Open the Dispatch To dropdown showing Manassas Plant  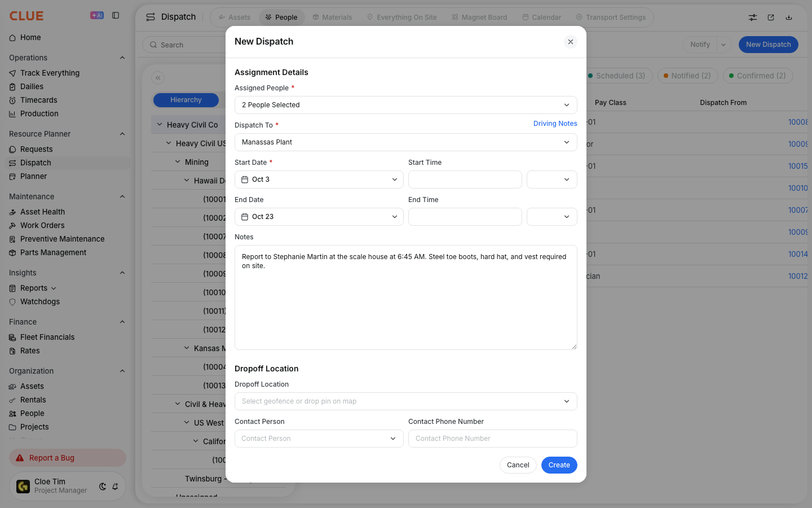click(x=406, y=142)
